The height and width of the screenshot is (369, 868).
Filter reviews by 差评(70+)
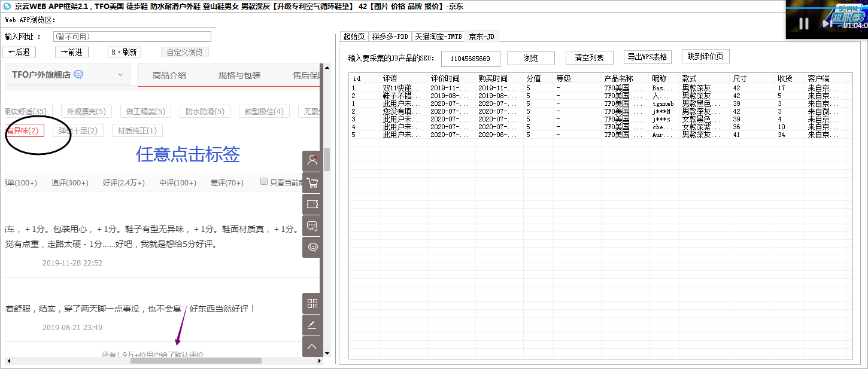pyautogui.click(x=227, y=182)
